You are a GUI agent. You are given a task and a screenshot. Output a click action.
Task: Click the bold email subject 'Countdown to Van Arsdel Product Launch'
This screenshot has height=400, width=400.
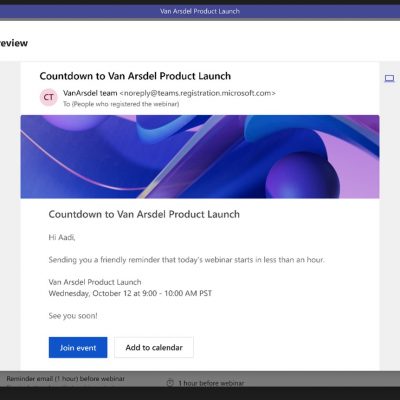coord(135,76)
